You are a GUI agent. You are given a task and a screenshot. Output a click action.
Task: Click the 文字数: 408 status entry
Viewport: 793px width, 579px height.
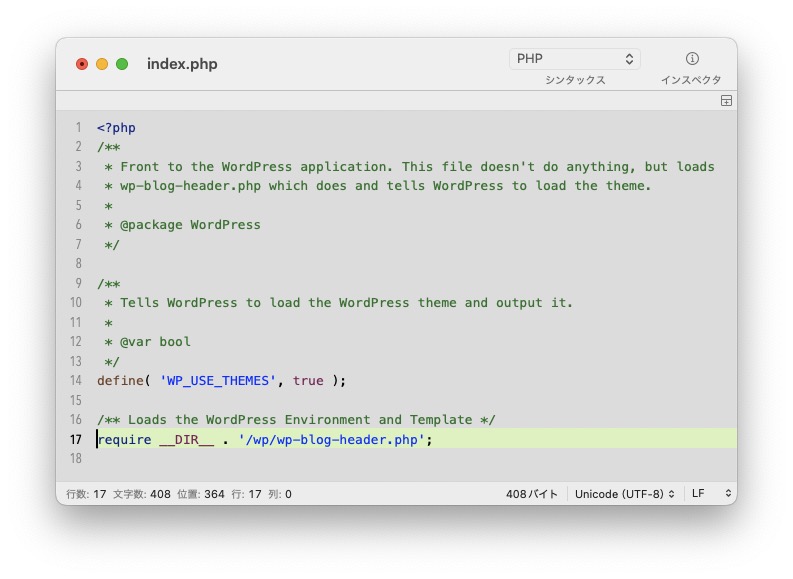(142, 494)
